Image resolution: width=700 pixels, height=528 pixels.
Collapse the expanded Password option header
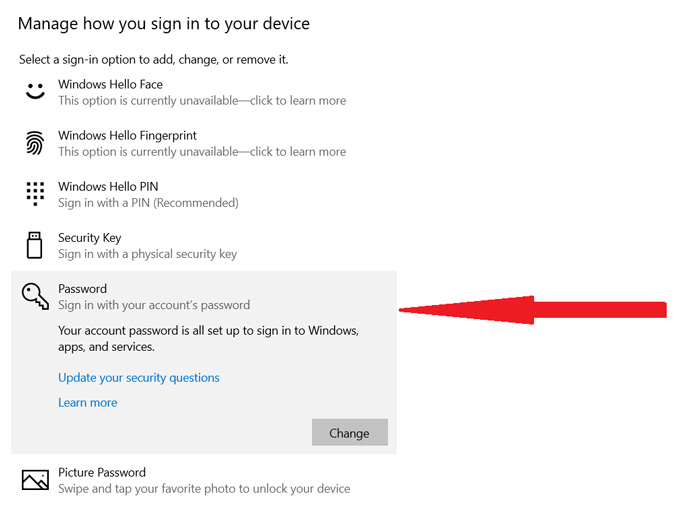[204, 296]
